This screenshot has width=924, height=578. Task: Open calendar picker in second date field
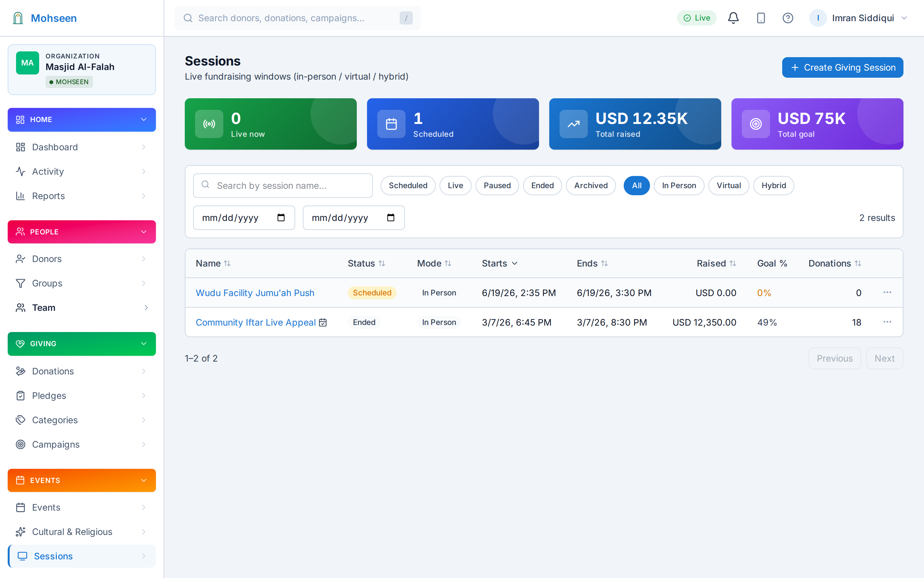coord(390,217)
